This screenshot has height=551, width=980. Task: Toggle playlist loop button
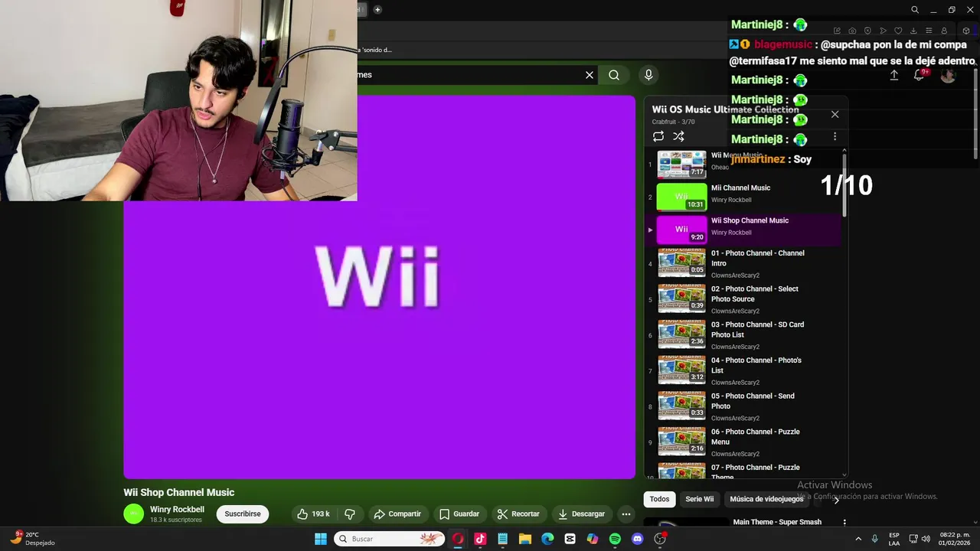[x=658, y=136]
